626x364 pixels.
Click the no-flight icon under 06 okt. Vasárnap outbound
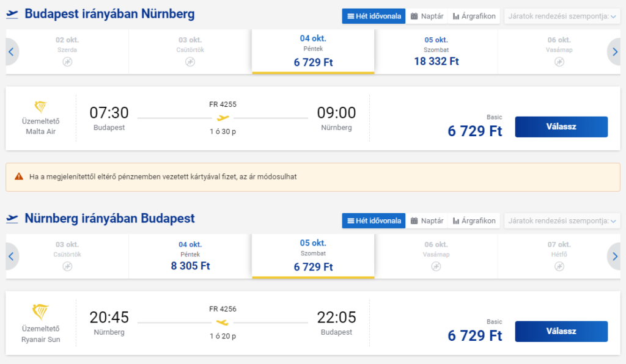559,62
